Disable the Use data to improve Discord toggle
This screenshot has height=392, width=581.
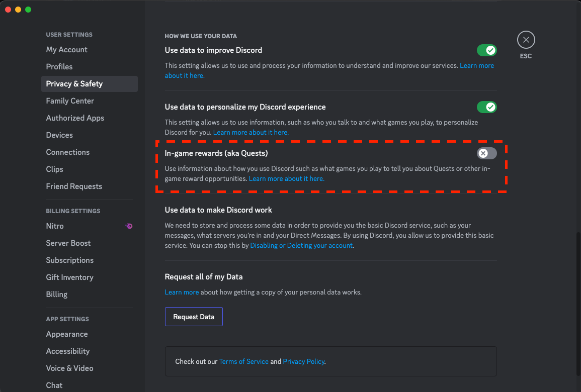coord(486,50)
